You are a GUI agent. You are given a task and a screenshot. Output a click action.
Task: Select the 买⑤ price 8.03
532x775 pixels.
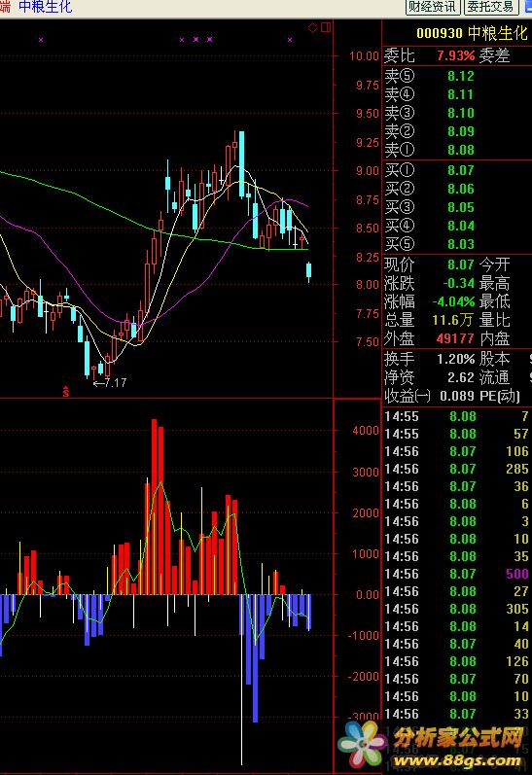pos(461,244)
